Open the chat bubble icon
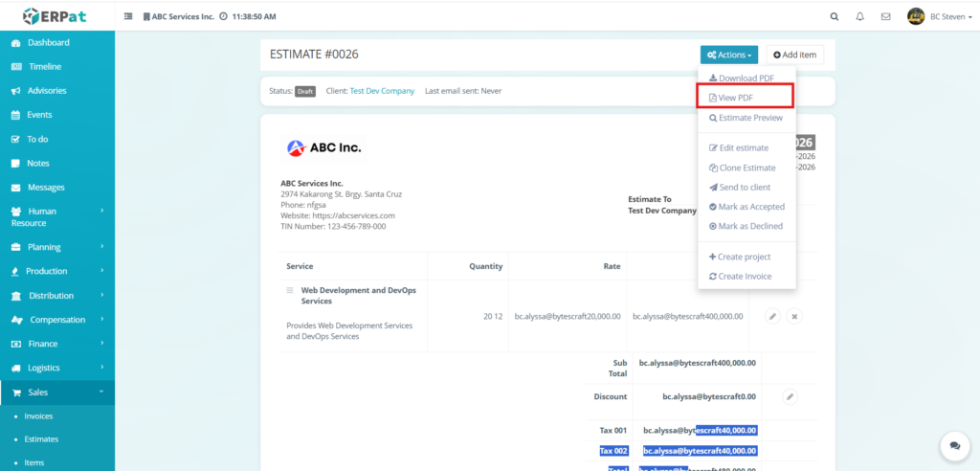This screenshot has height=471, width=980. pyautogui.click(x=954, y=445)
